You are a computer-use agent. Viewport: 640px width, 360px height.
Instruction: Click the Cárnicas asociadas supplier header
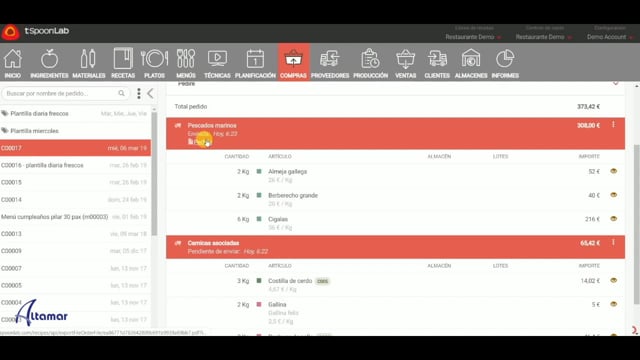395,247
